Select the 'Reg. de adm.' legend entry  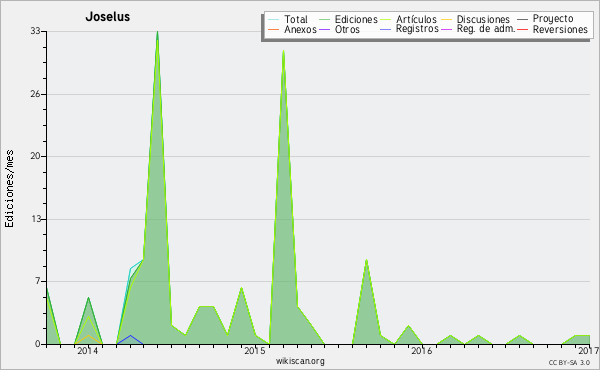(486, 29)
